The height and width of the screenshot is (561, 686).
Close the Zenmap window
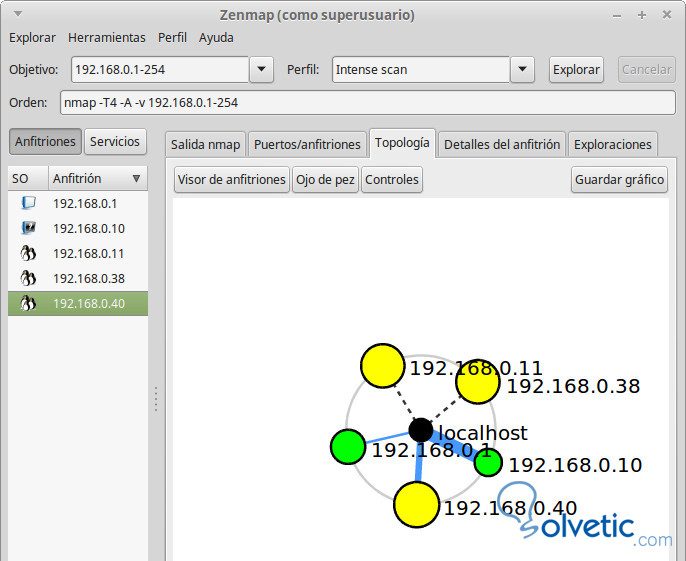(667, 15)
